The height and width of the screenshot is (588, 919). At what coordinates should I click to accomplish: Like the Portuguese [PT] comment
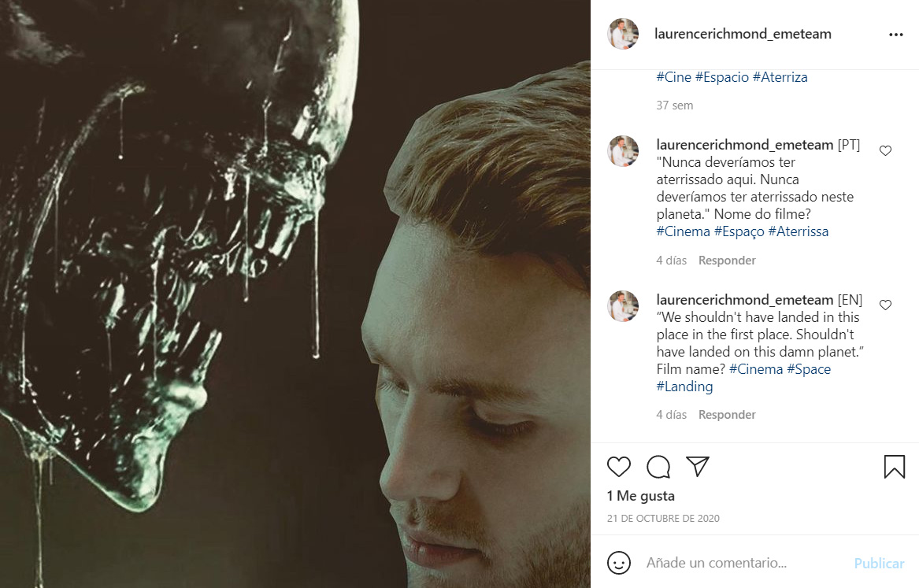pos(885,150)
